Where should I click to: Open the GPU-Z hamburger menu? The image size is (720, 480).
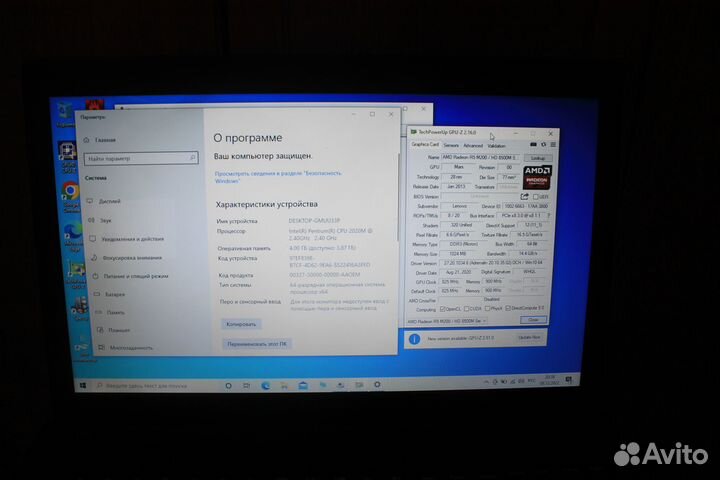pos(553,145)
